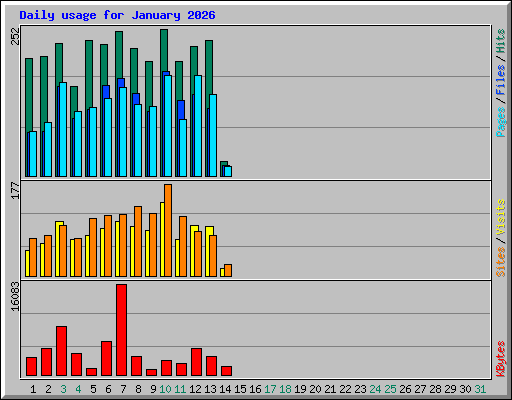
Task: Click the cyan Pages bar for day 12
Action: click(x=198, y=126)
